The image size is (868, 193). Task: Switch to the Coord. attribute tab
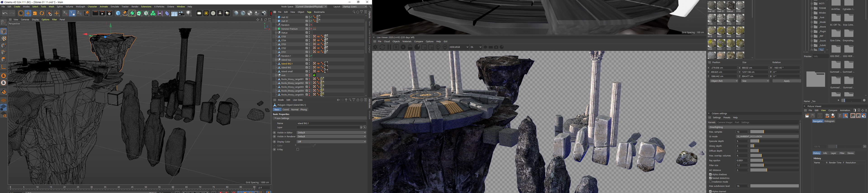coord(285,110)
